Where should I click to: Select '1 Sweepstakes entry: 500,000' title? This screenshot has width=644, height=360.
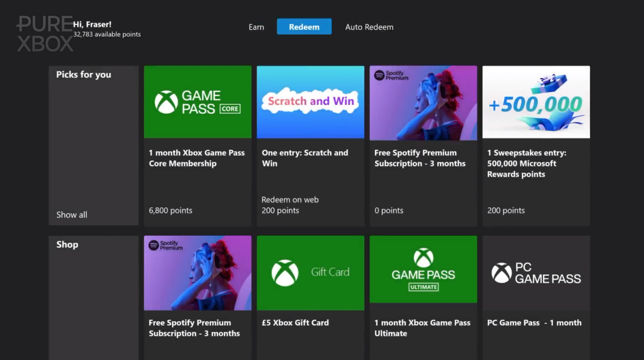point(527,163)
